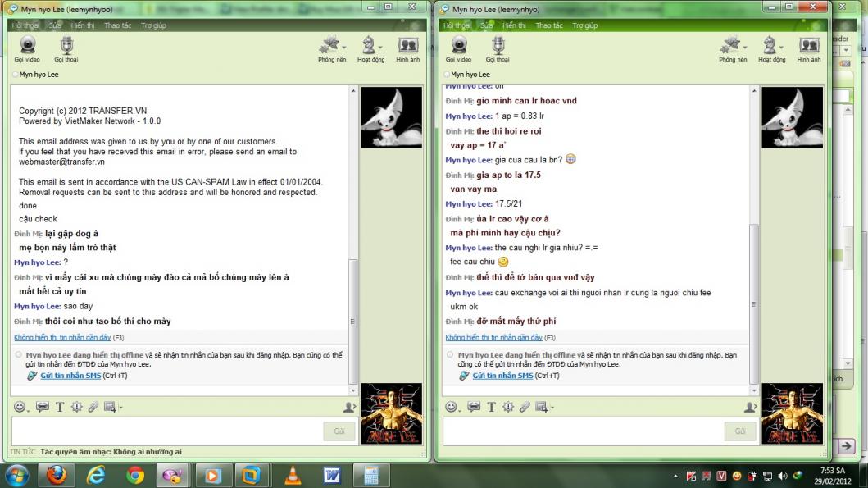Open Thao tác menu in right window
This screenshot has height=488, width=868.
coord(549,25)
